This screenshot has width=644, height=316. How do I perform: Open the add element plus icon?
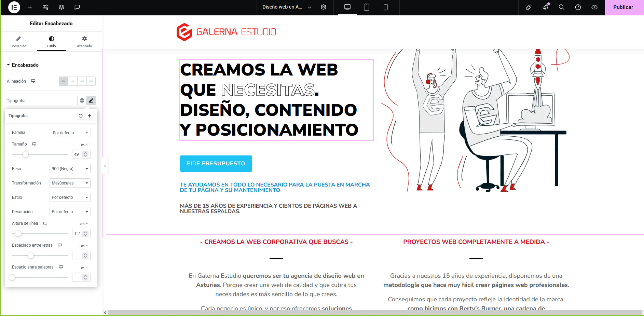[x=30, y=7]
